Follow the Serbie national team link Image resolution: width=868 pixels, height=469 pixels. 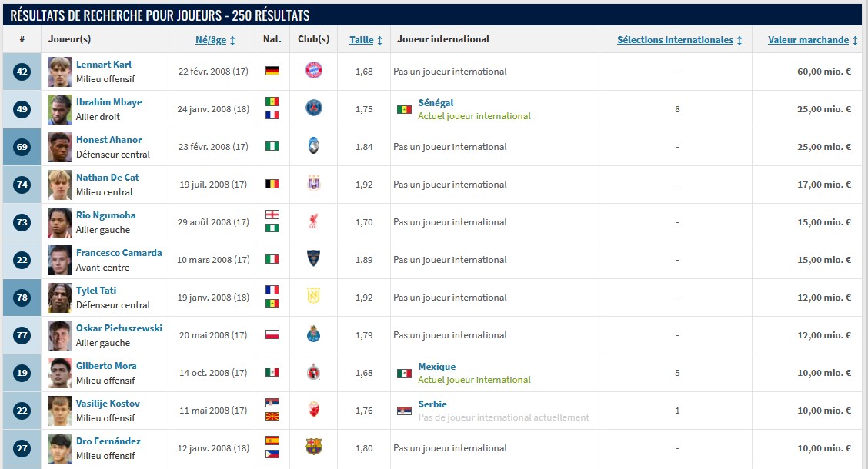[432, 404]
